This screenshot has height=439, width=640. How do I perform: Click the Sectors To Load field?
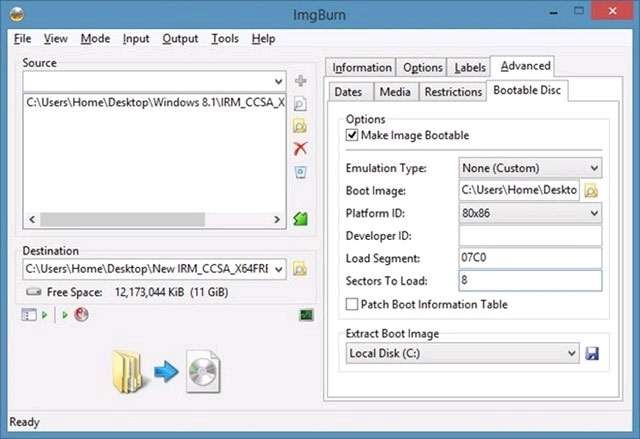530,281
